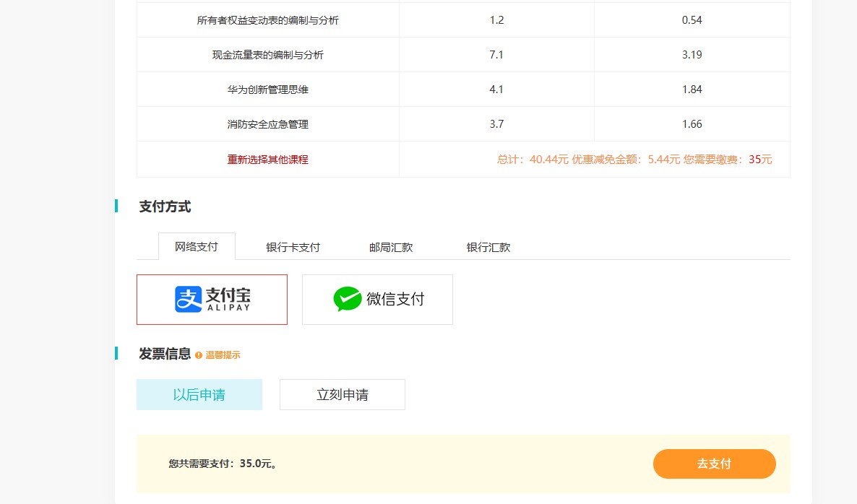Switch to the 网络支付 tab
This screenshot has width=857, height=504.
click(x=197, y=246)
